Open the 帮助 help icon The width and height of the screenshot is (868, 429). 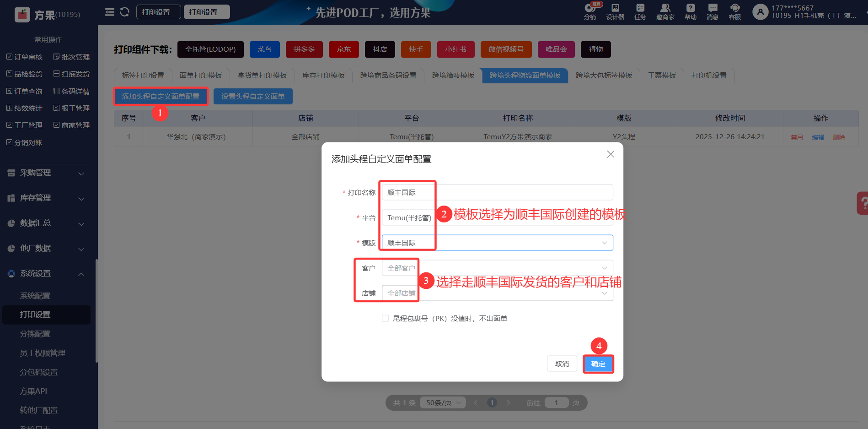[691, 12]
